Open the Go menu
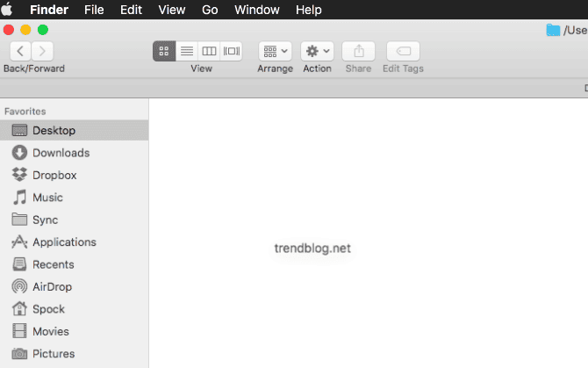Viewport: 588px width, 368px height. pos(210,10)
